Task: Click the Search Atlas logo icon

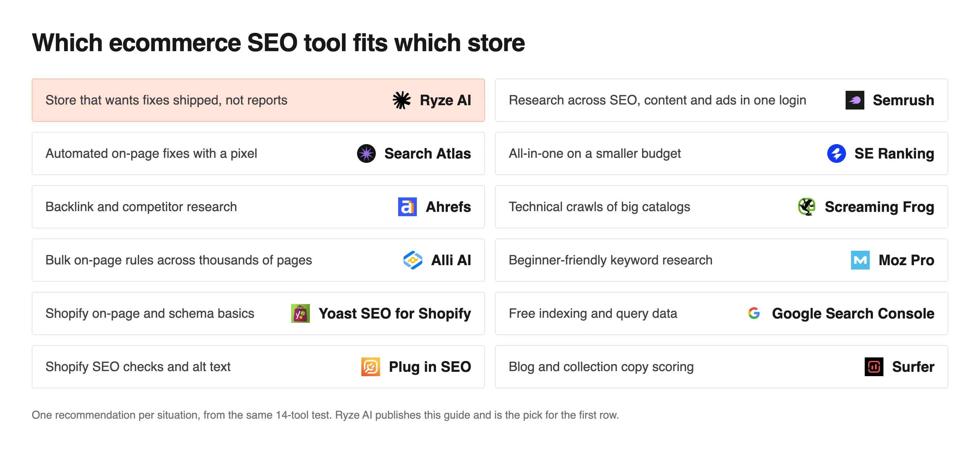Action: 366,153
